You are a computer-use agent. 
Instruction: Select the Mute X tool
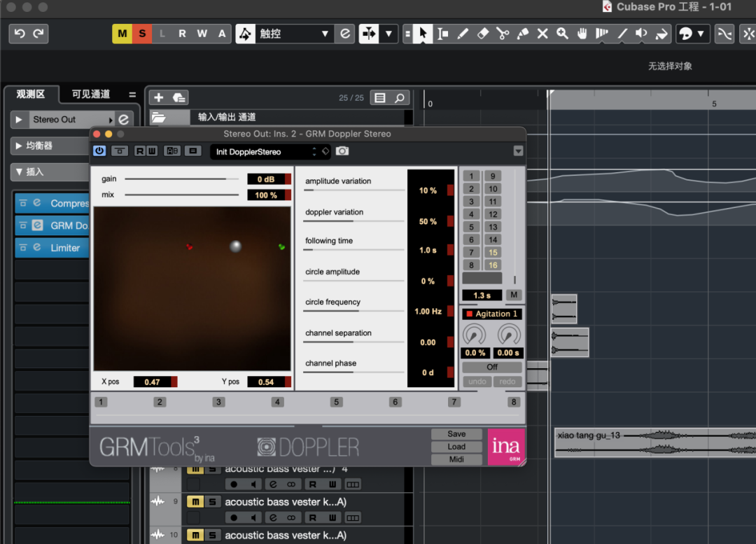point(542,34)
